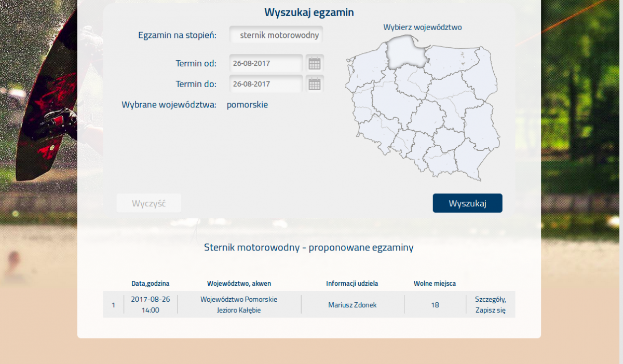The height and width of the screenshot is (364, 623).
Task: Click the Wyszukaj search button
Action: pyautogui.click(x=468, y=203)
